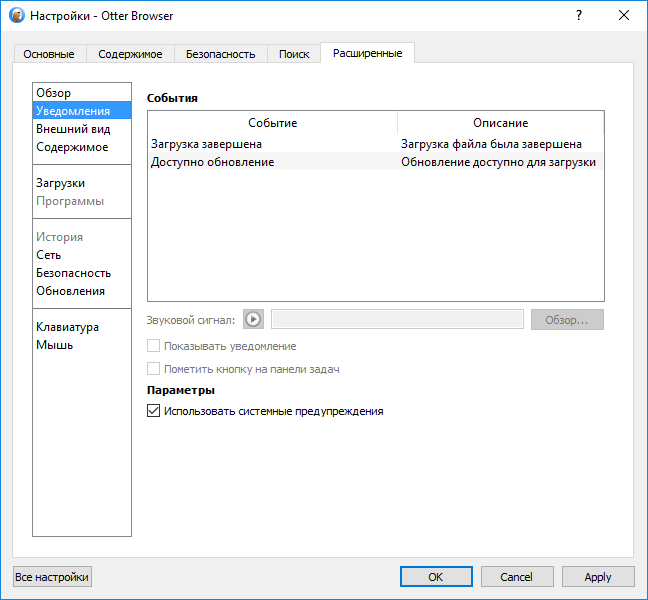648x600 pixels.
Task: Select Обзор in the sidebar list
Action: pyautogui.click(x=82, y=93)
